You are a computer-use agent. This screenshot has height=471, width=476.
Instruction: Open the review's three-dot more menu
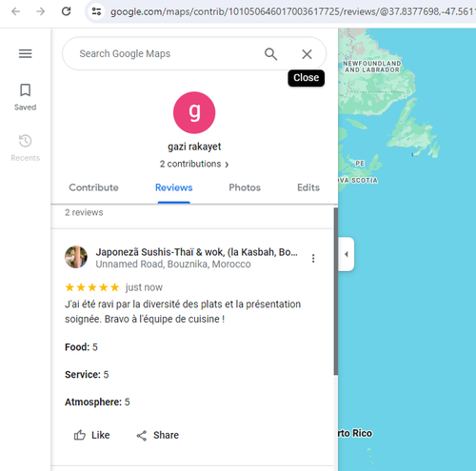pyautogui.click(x=313, y=258)
